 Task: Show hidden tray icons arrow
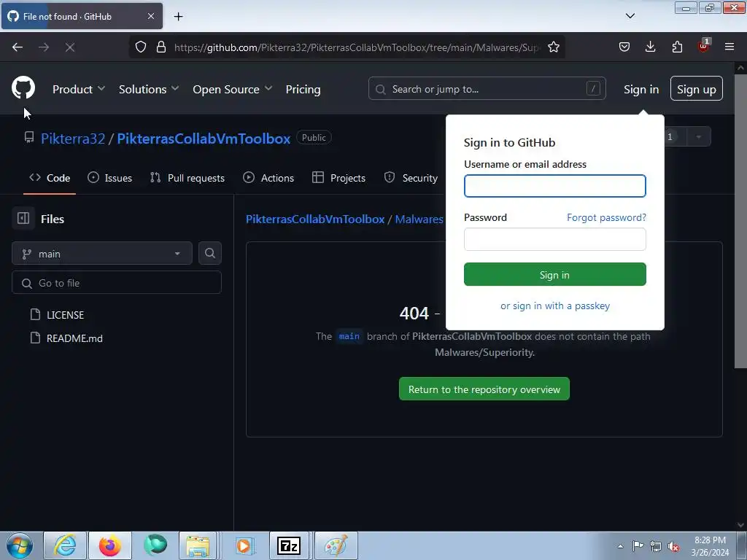coord(620,547)
